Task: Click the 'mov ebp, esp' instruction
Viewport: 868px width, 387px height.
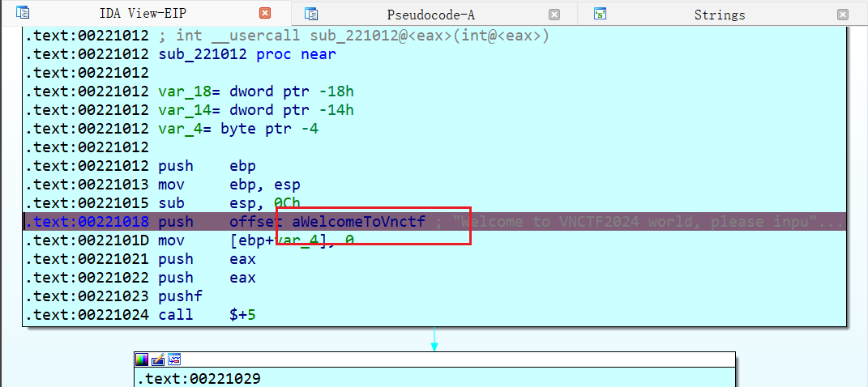Action: [x=229, y=185]
